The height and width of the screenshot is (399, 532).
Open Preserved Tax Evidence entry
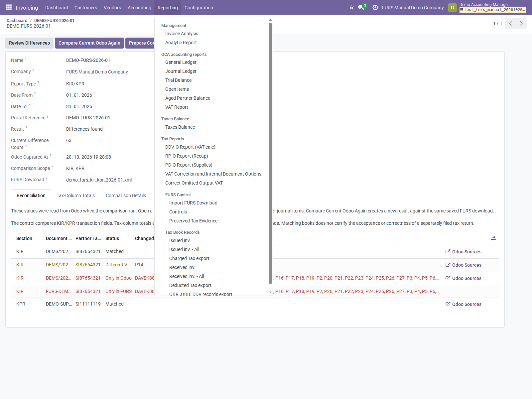tap(193, 221)
